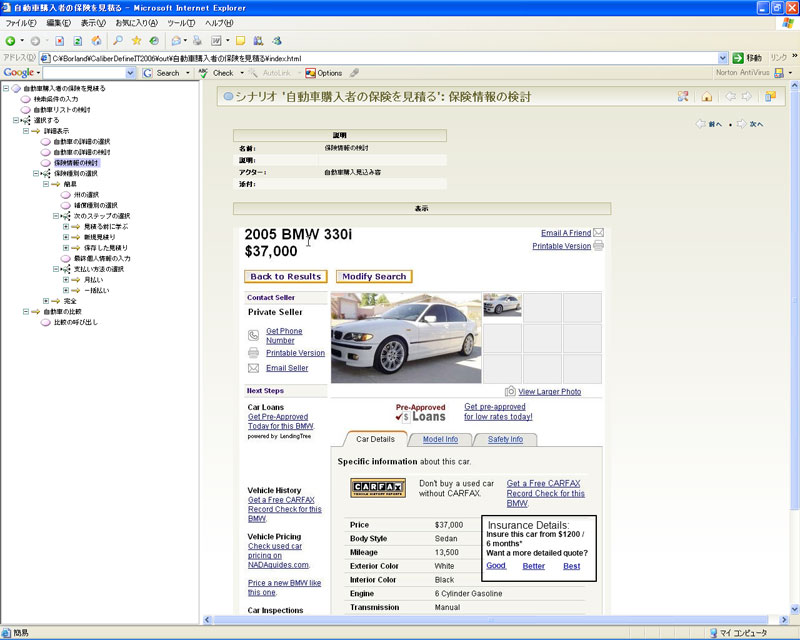Click the camera icon beside View Larger Photo
The image size is (800, 640).
(510, 391)
